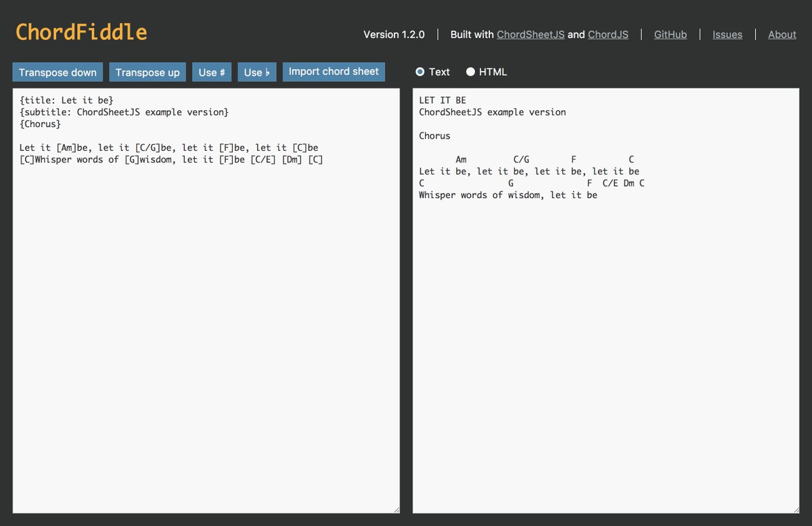Open the ChordSheetJS link
The image size is (812, 526).
coord(531,34)
